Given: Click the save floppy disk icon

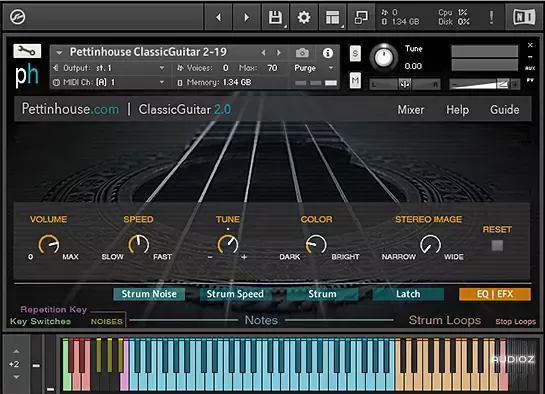Looking at the screenshot, I should click(275, 17).
